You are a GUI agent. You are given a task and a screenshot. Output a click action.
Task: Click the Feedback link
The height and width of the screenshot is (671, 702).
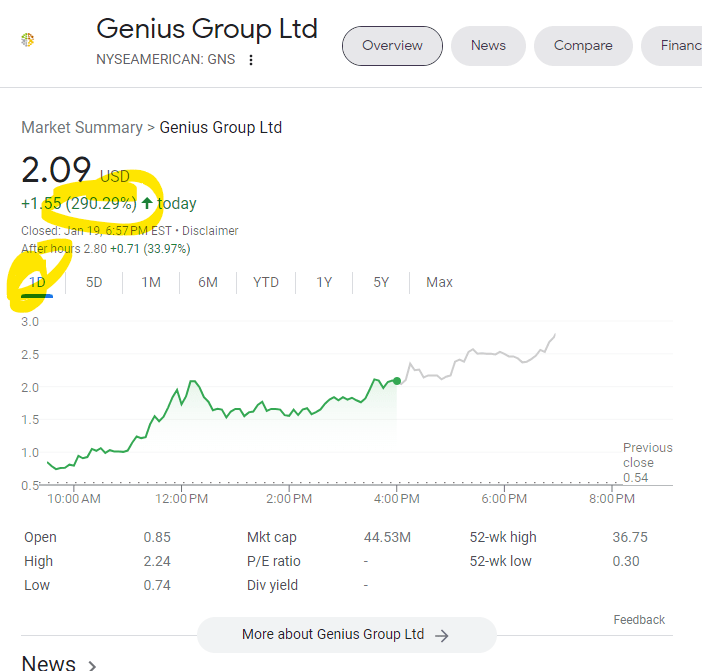[x=639, y=620]
